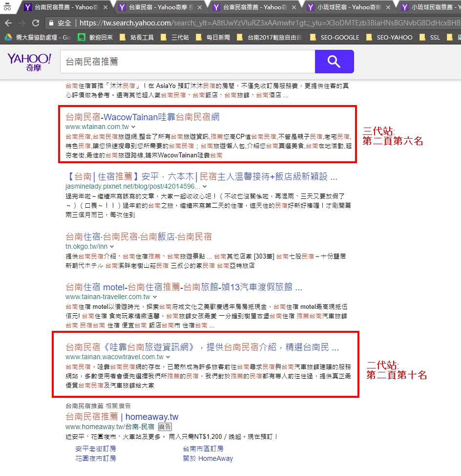The image size is (461, 476).
Task: Click the jasminelady.pixnet.net/blog/post URL text
Action: click(x=133, y=186)
